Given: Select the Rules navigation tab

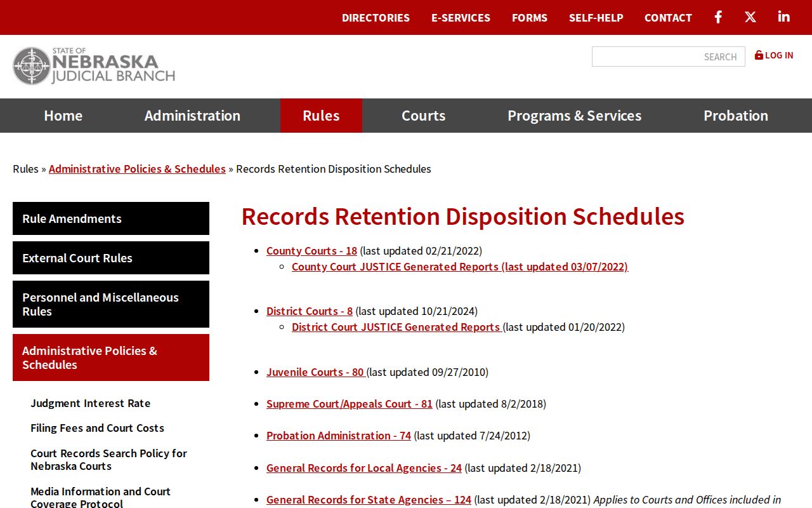Looking at the screenshot, I should 321,116.
